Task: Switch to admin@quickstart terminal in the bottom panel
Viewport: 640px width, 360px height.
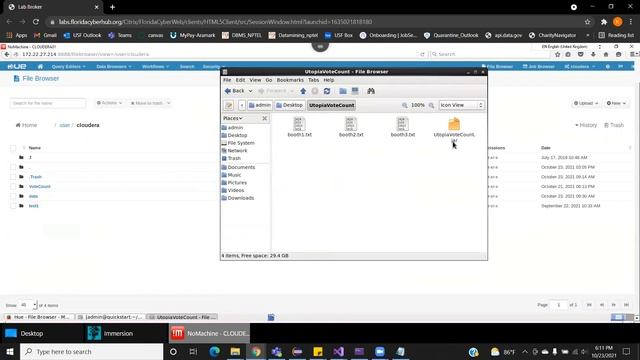Action: pos(110,317)
